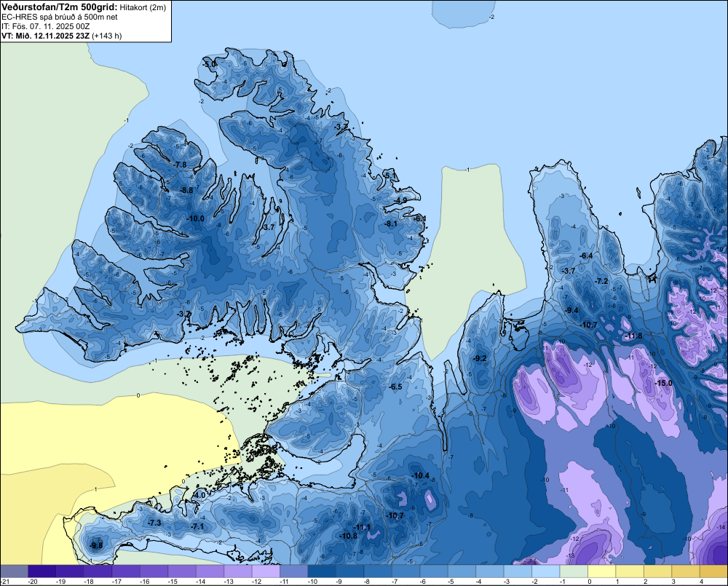
Task: Click the -7.8 temperature label
Action: pyautogui.click(x=180, y=165)
